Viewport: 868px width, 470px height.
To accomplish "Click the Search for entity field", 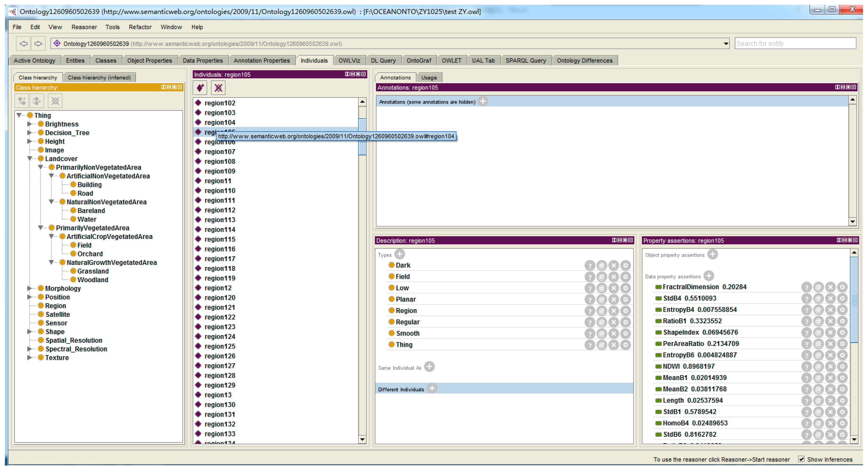I will click(x=795, y=44).
